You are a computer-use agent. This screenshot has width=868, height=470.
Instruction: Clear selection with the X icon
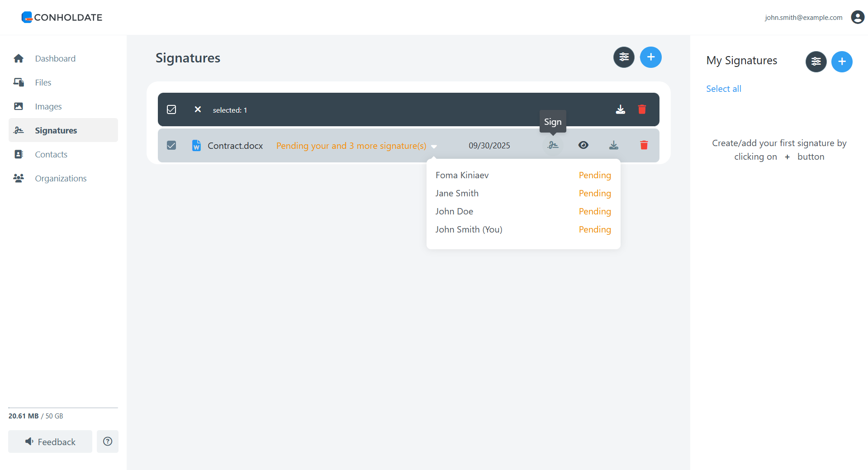[x=198, y=109]
